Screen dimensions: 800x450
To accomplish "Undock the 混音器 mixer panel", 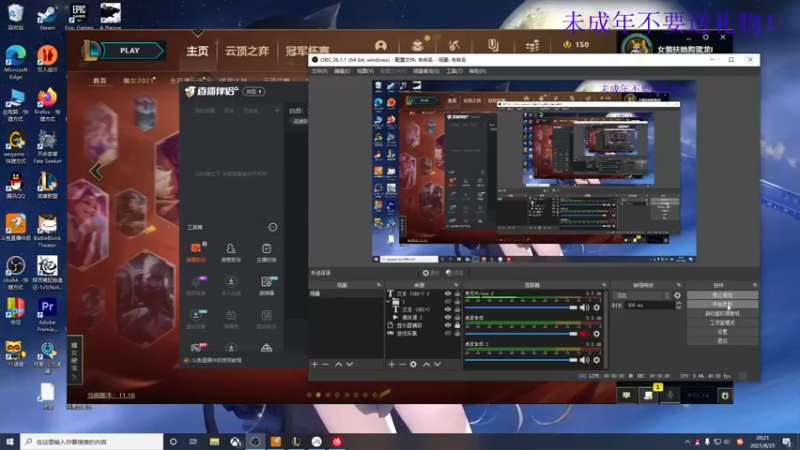I will coord(604,285).
